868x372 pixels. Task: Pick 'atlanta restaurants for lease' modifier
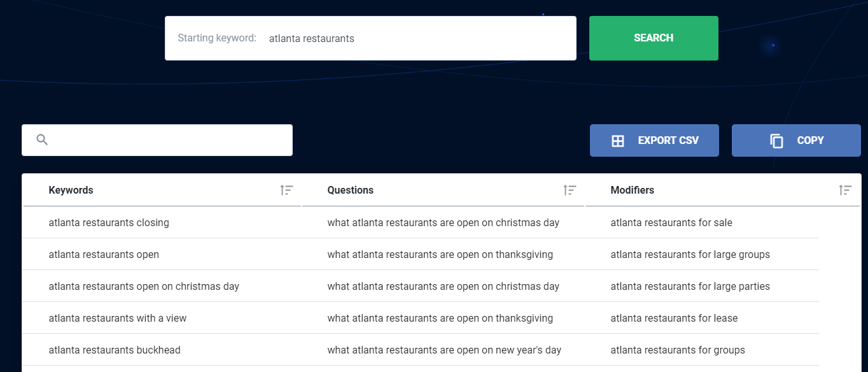[674, 318]
